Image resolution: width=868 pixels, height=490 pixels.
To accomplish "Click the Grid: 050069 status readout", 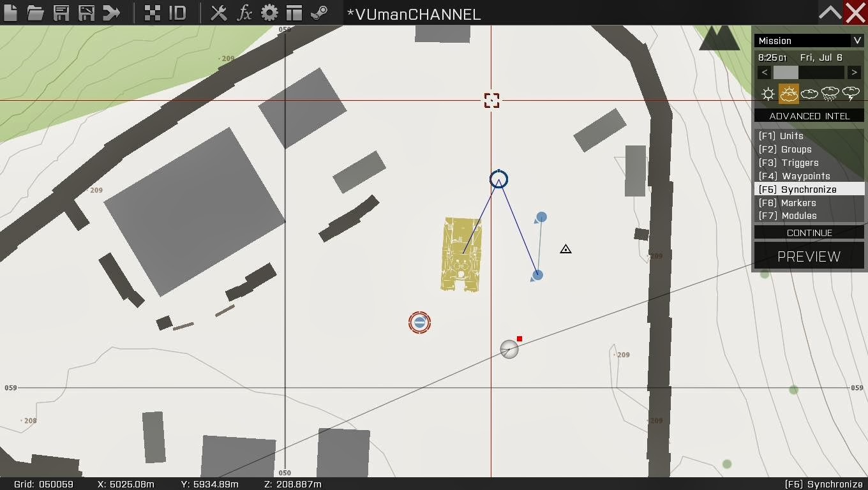I will click(43, 484).
